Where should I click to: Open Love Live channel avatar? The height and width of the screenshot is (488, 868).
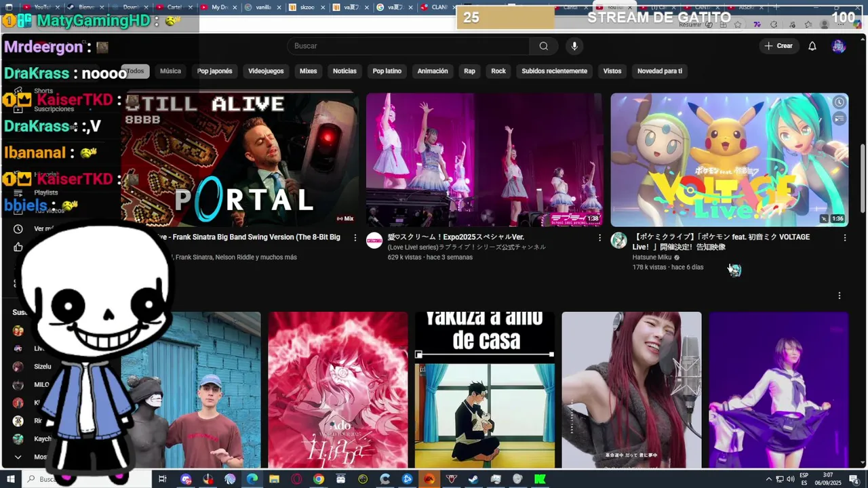point(374,241)
